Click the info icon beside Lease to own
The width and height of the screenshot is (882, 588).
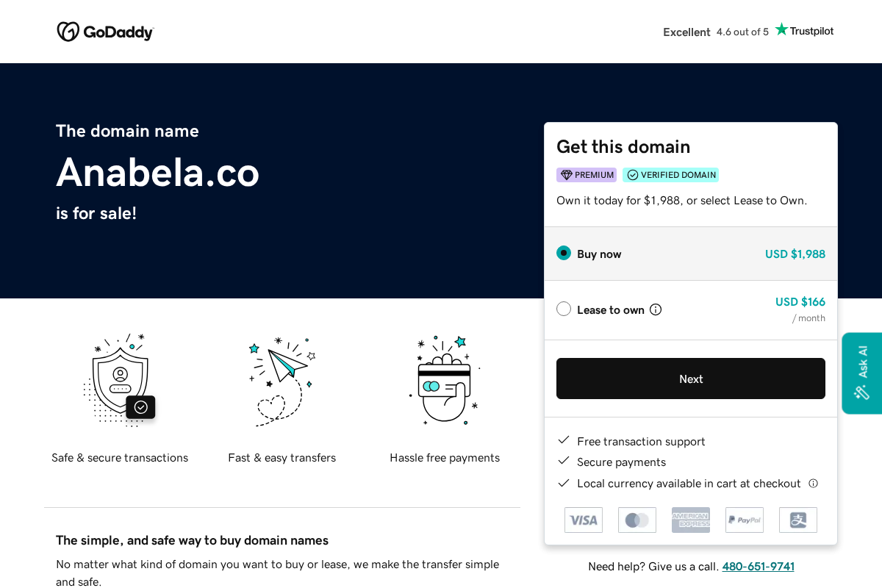pyautogui.click(x=655, y=309)
